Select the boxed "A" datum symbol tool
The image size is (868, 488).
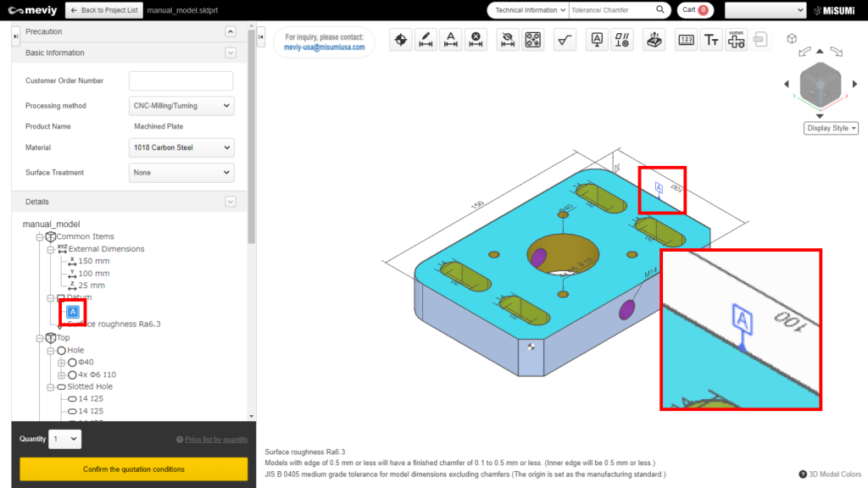coord(596,40)
